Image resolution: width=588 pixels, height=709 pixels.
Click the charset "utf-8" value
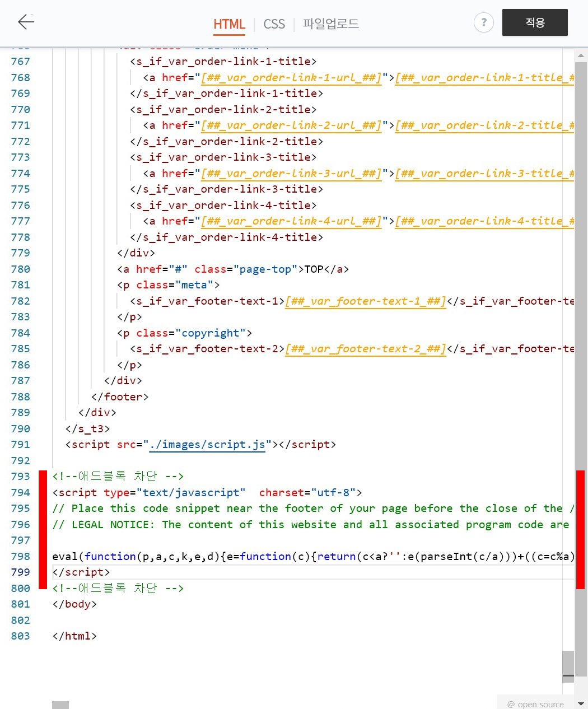coord(333,493)
